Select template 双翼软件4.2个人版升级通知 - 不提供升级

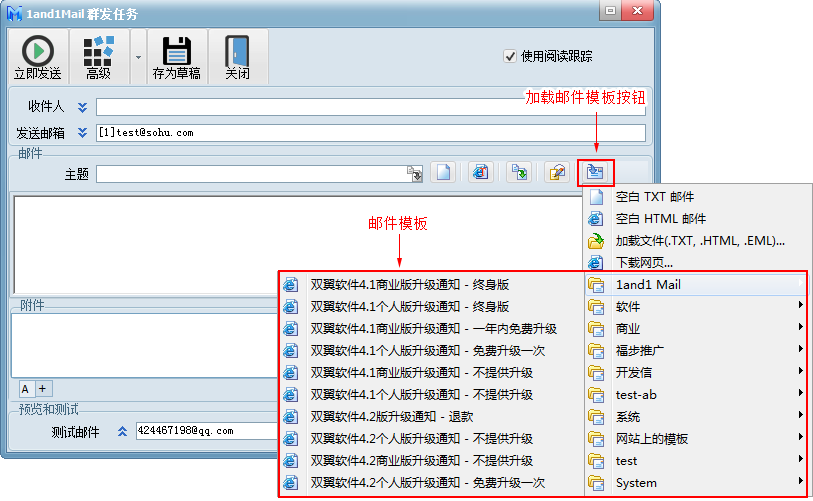[432, 439]
